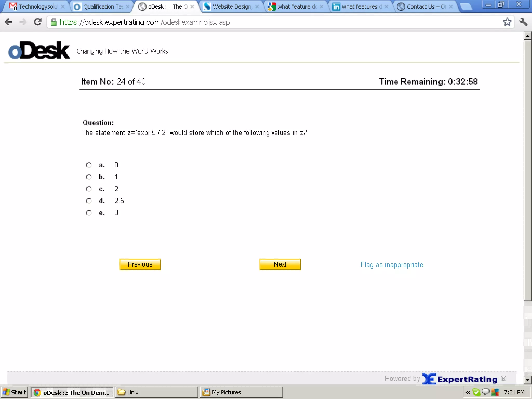Open the Unix folder taskbar button
532x399 pixels.
[x=156, y=392]
